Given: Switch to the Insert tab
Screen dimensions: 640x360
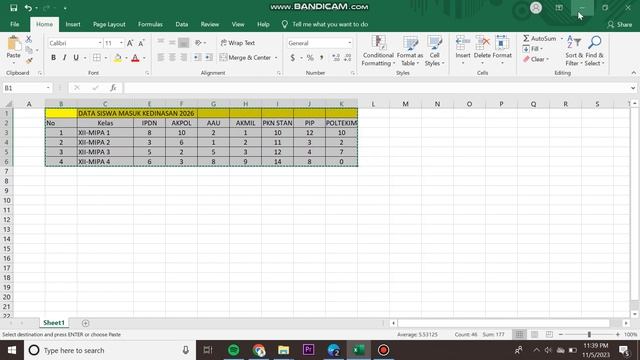Looking at the screenshot, I should [x=73, y=24].
